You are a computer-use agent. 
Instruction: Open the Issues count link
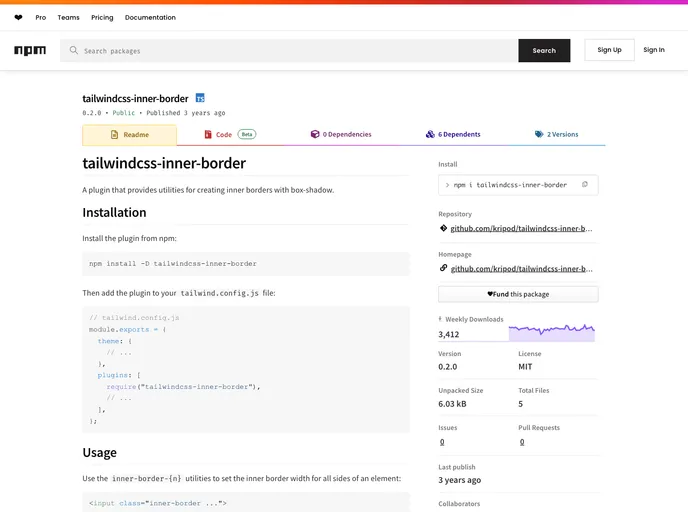pyautogui.click(x=442, y=442)
